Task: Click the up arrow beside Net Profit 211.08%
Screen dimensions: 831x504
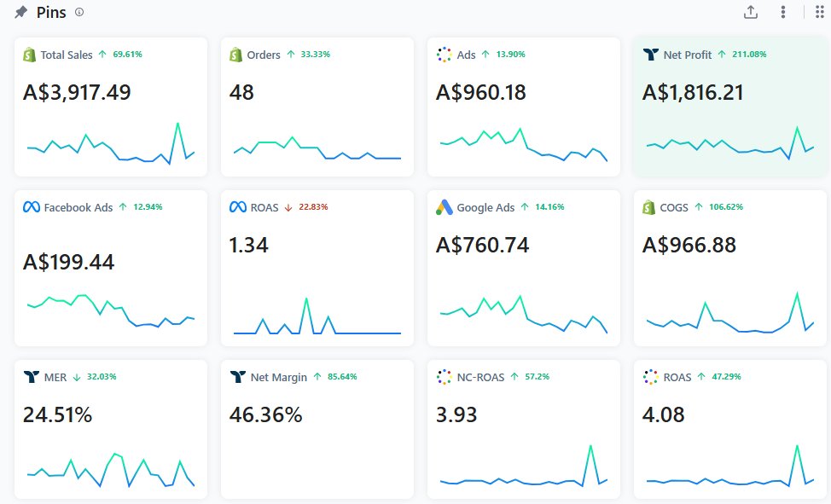Action: tap(722, 54)
